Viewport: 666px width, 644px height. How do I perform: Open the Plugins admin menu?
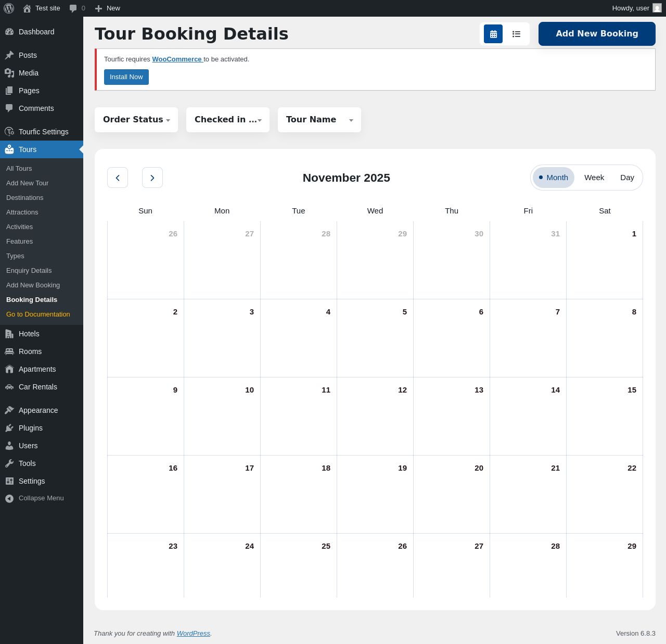[x=30, y=428]
